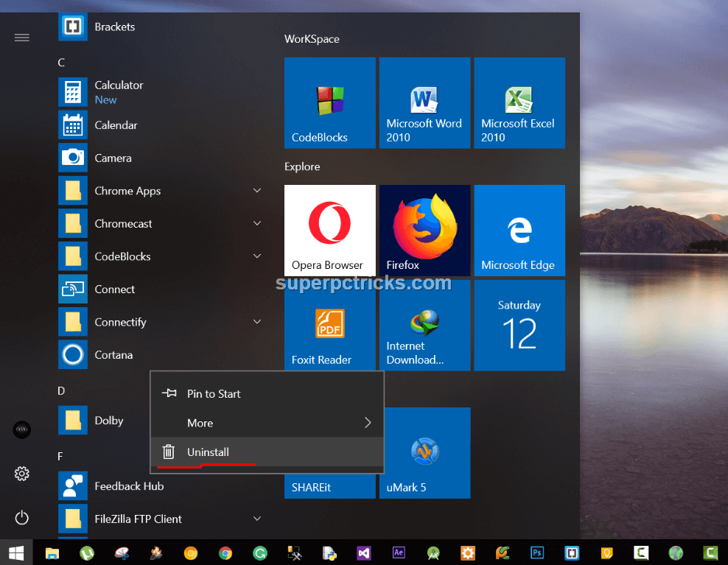The width and height of the screenshot is (728, 565).
Task: Open Brackets from the app list
Action: coord(160,27)
